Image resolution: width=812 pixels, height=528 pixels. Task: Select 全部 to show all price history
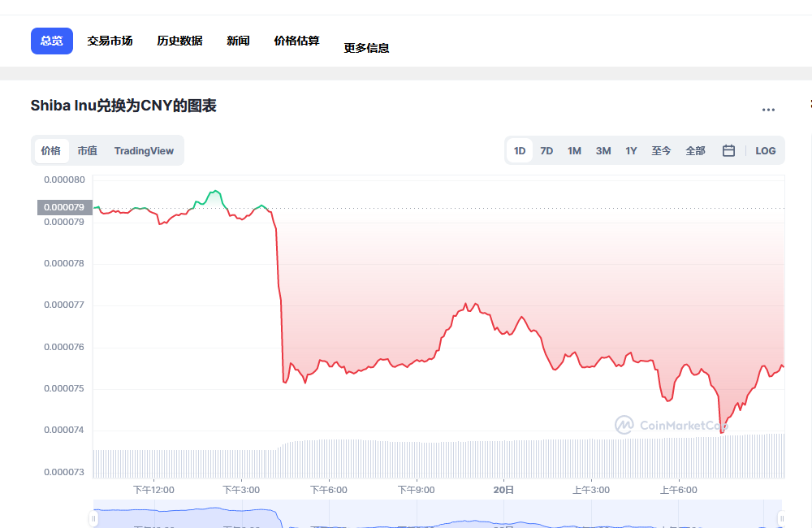[695, 150]
